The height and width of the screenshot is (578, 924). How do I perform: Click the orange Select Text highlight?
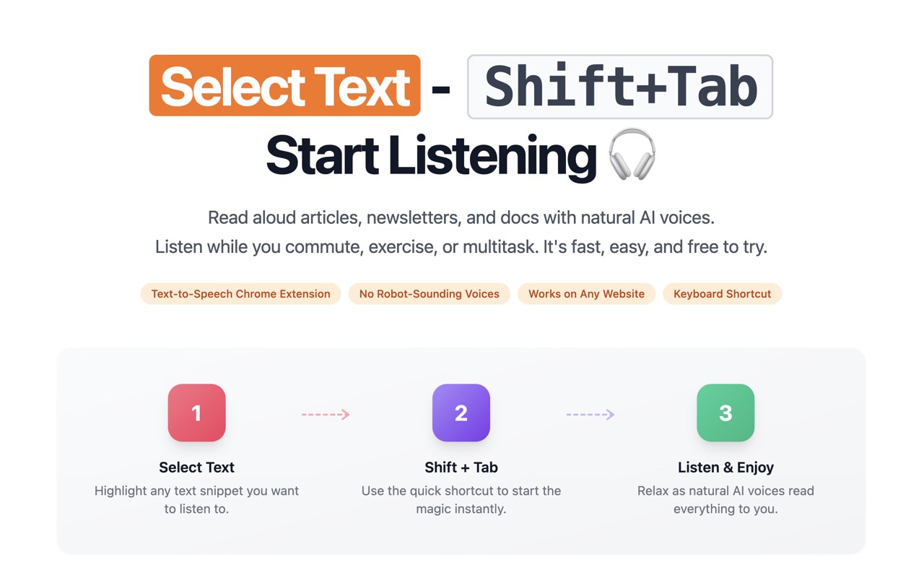[x=284, y=86]
